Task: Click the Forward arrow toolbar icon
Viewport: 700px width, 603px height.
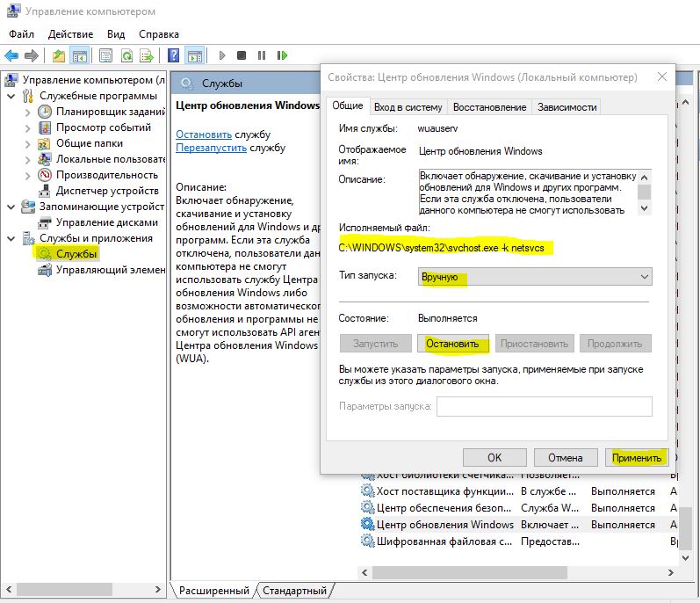Action: [x=32, y=56]
